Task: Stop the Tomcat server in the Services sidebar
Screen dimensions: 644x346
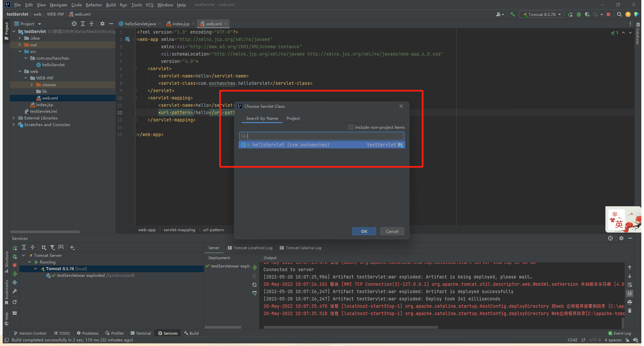Action: 15,265
